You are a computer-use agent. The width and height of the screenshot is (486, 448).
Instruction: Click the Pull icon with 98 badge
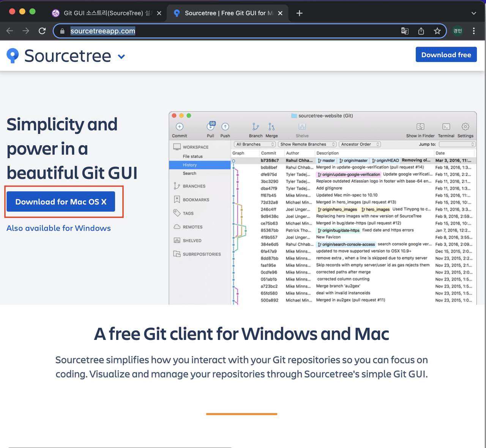click(x=211, y=126)
